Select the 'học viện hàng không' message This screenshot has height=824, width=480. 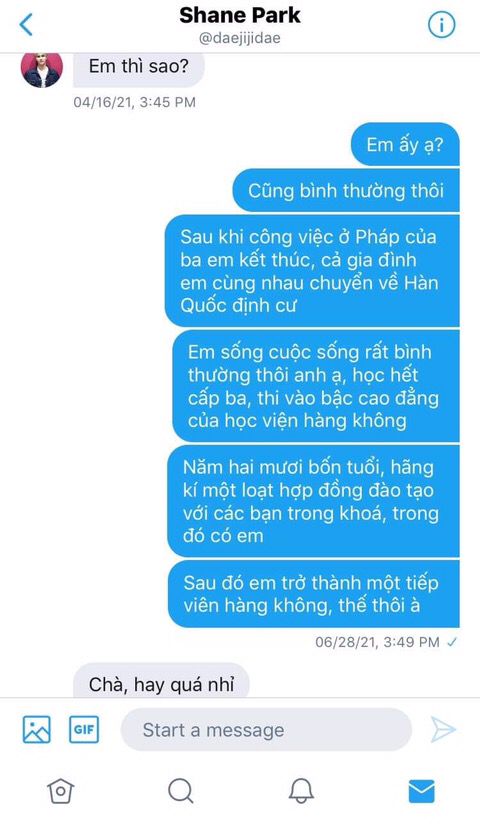click(316, 386)
